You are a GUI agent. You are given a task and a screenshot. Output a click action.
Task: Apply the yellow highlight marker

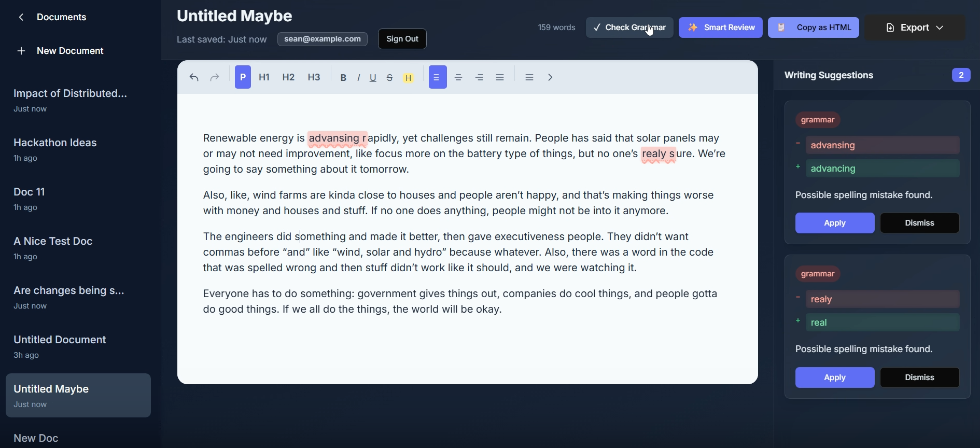coord(409,78)
